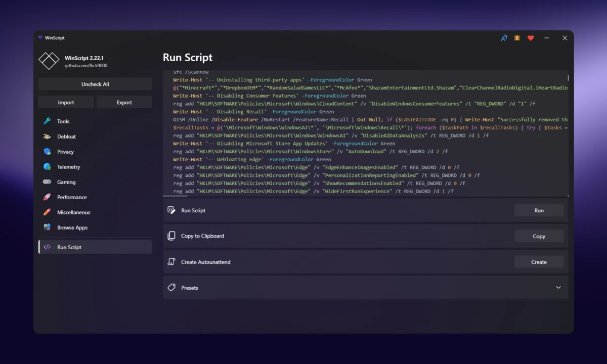Click the "Uninstalling third-party apps" script line
The width and height of the screenshot is (607, 364).
click(x=273, y=80)
